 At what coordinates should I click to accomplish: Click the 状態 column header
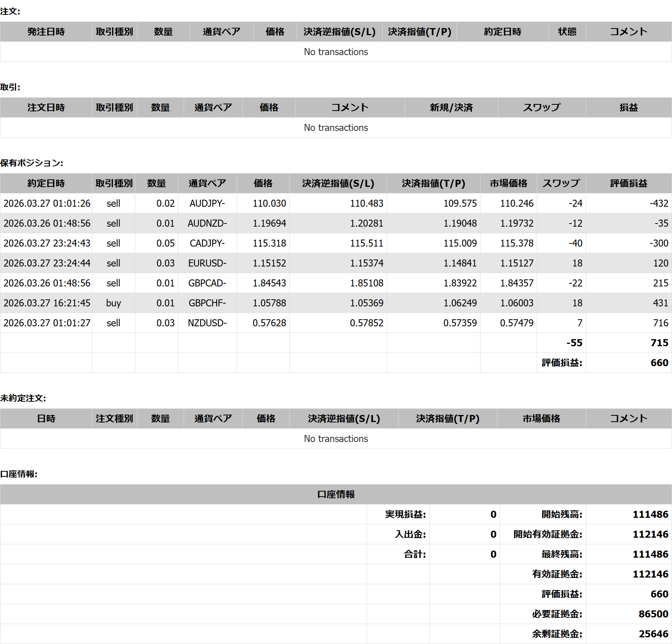[567, 32]
